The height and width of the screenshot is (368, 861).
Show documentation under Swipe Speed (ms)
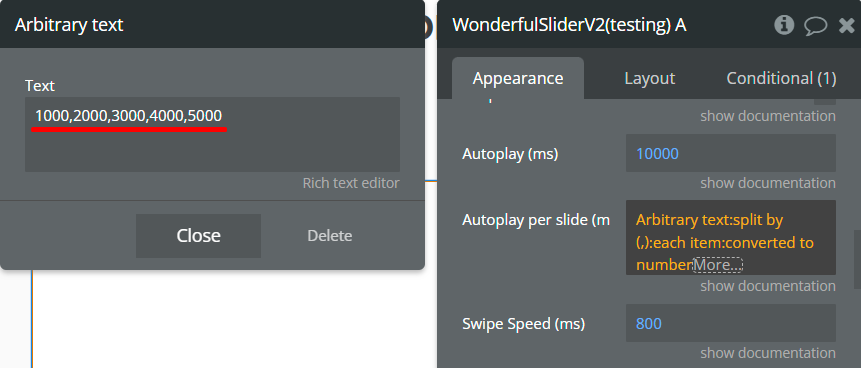(768, 353)
